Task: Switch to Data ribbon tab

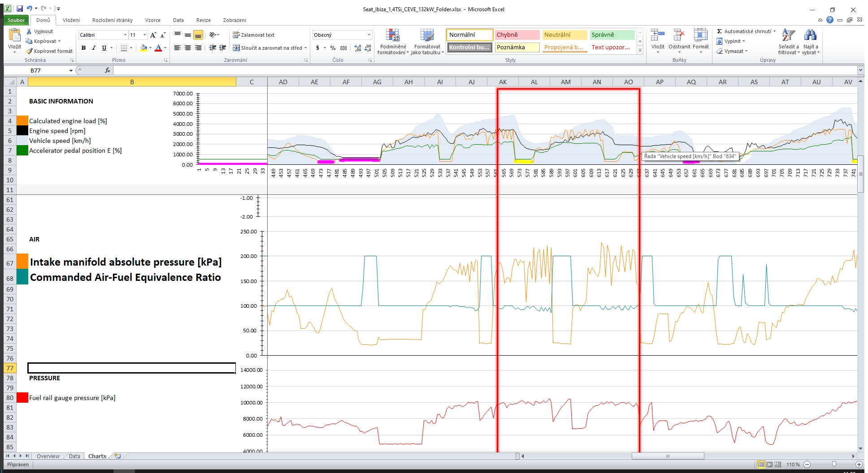Action: tap(178, 20)
